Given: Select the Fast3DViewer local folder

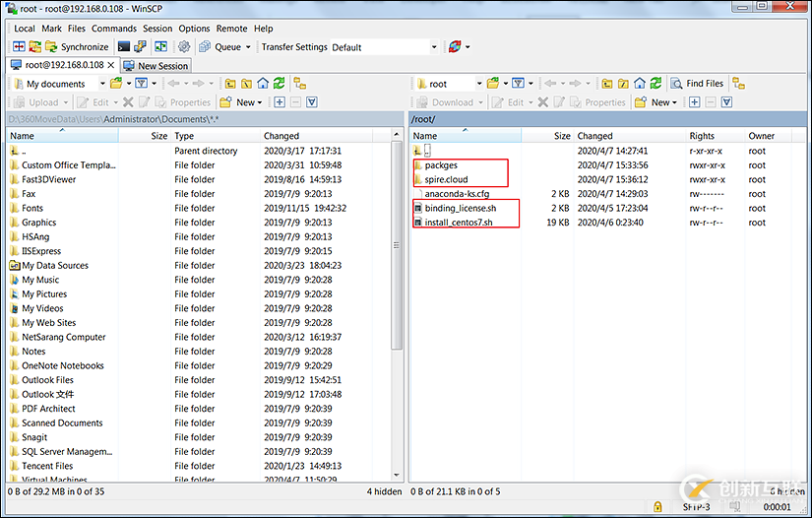Looking at the screenshot, I should [x=48, y=180].
